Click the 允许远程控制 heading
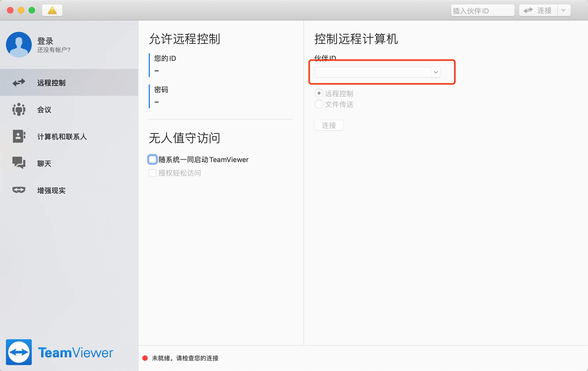Image resolution: width=588 pixels, height=371 pixels. click(185, 39)
